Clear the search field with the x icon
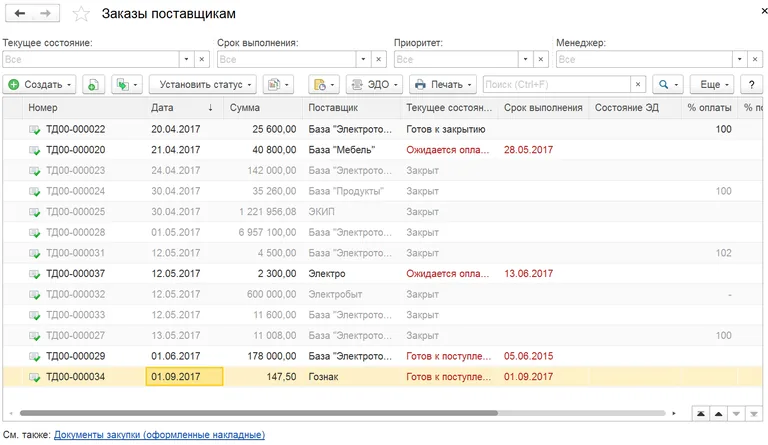The width and height of the screenshot is (768, 445). click(637, 85)
